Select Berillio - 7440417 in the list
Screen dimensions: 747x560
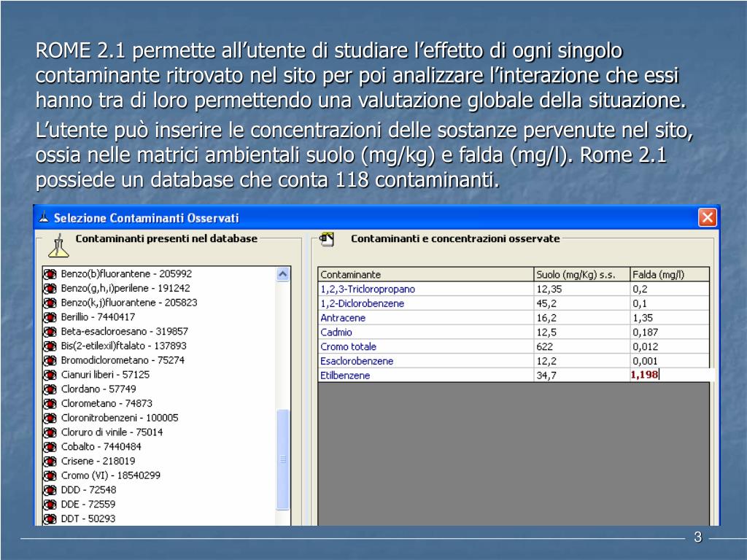coord(98,317)
